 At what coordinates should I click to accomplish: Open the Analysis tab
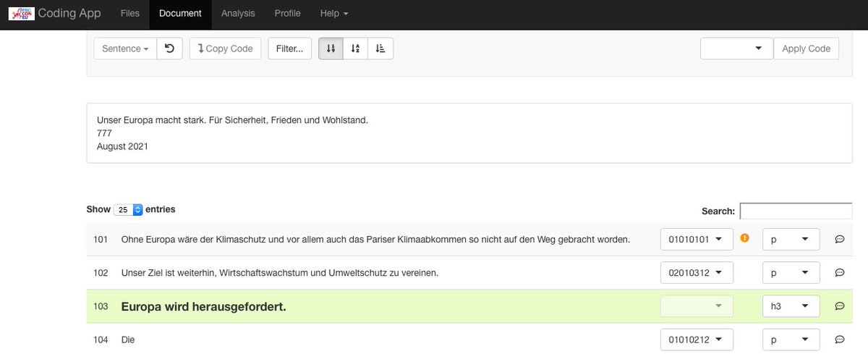238,14
